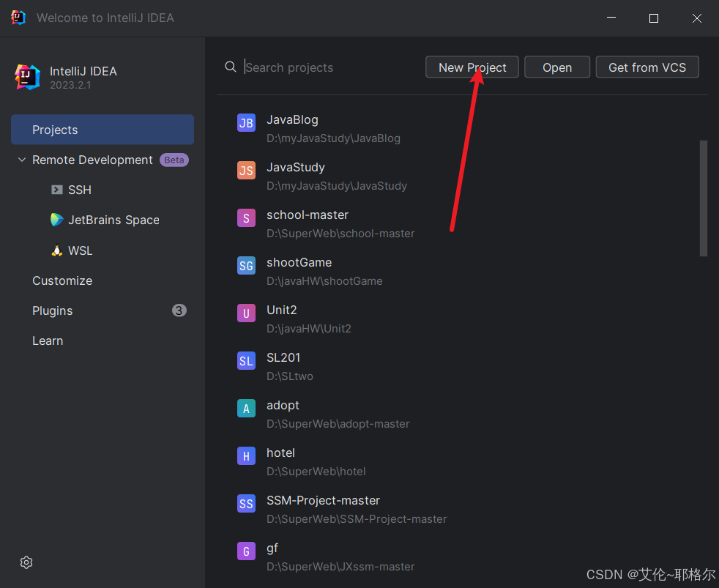Open the shootGame project
Screen dimensions: 719x588
tap(299, 262)
